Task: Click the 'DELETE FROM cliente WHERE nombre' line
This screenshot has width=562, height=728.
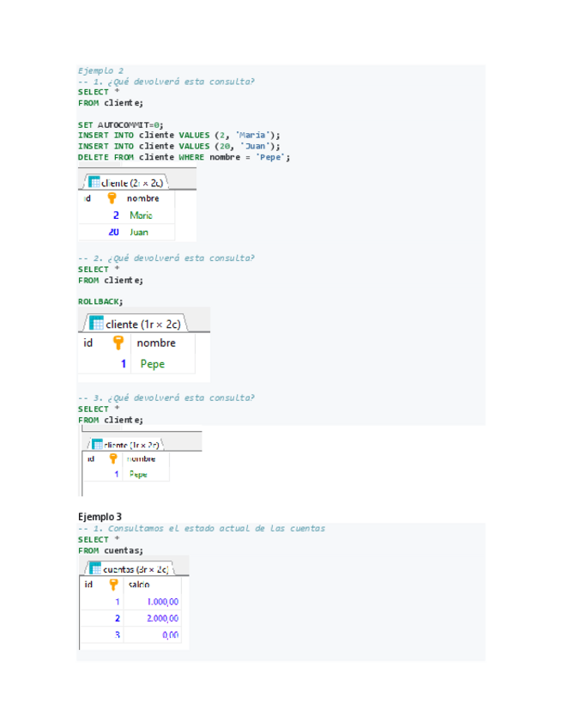Action: pyautogui.click(x=184, y=157)
